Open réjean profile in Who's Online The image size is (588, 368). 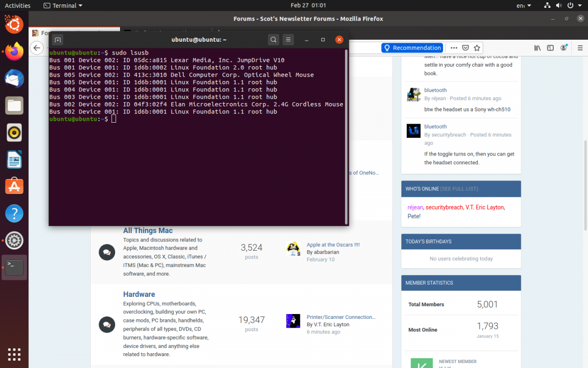tap(416, 208)
